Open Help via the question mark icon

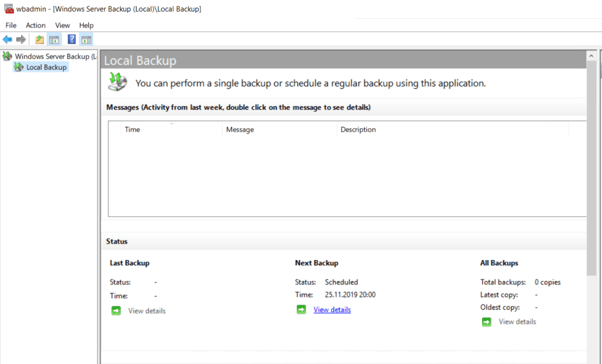[x=72, y=39]
